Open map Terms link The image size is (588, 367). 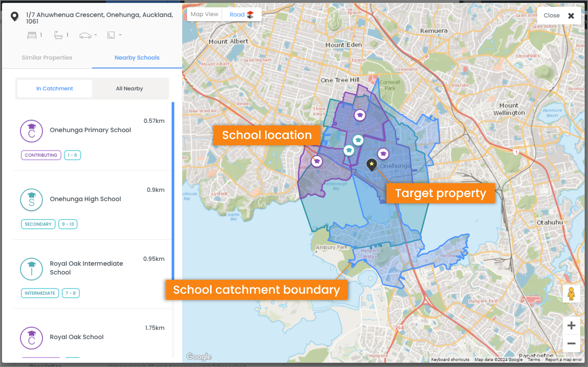(x=534, y=360)
